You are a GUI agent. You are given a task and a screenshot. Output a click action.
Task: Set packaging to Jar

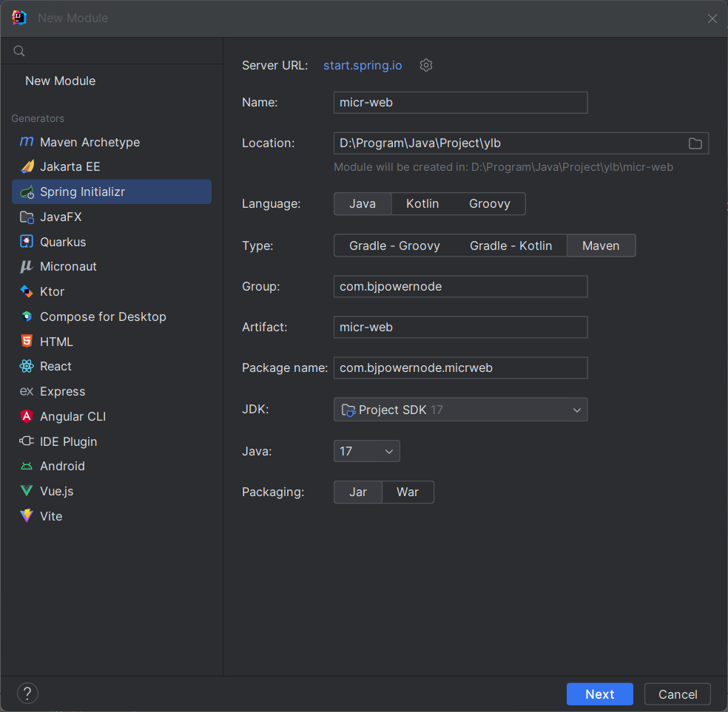pos(358,492)
